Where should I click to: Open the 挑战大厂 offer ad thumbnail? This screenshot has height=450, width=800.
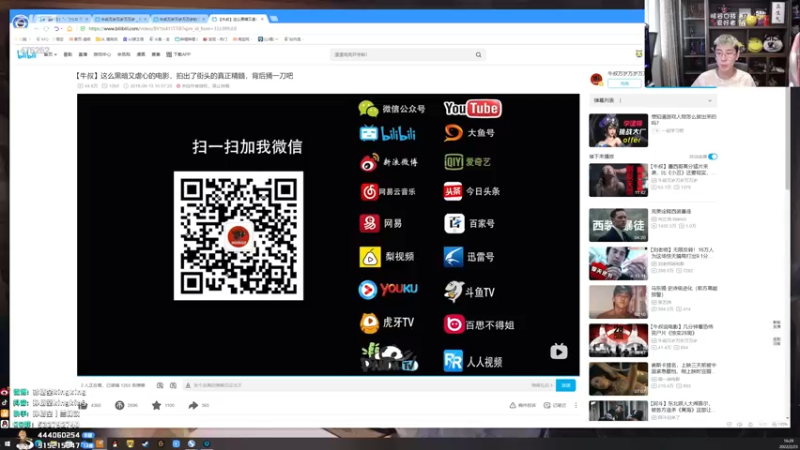[x=618, y=130]
